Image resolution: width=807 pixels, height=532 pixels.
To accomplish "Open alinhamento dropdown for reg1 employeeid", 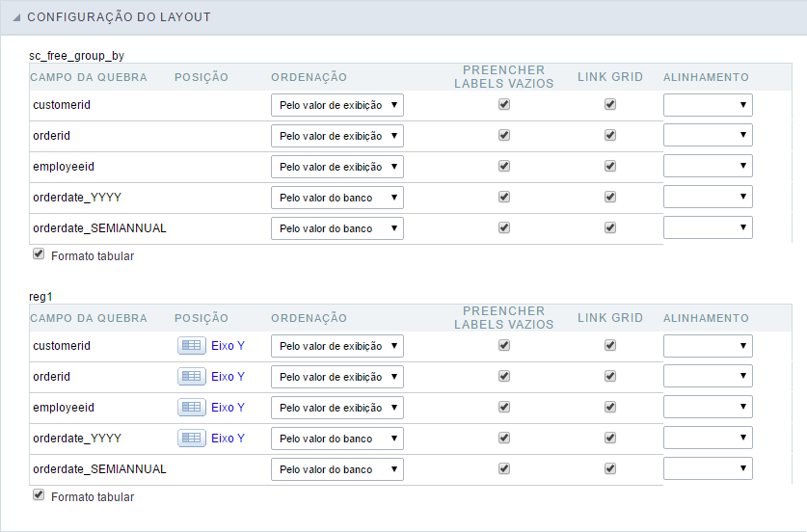I will (708, 407).
